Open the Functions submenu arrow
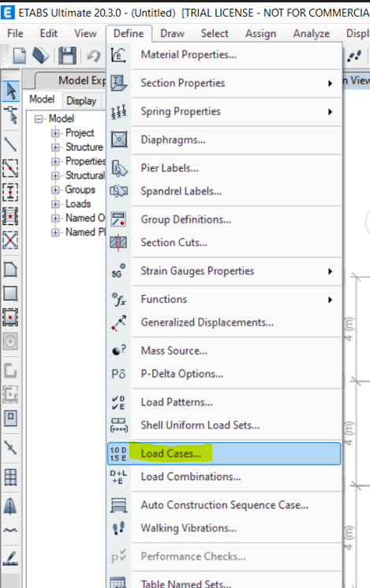This screenshot has width=370, height=588. [330, 300]
